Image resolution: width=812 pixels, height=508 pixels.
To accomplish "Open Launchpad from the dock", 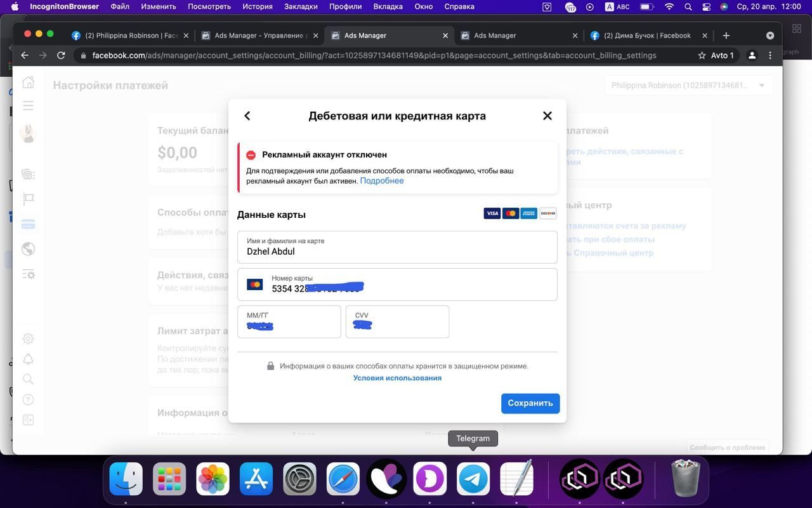I will point(169,478).
